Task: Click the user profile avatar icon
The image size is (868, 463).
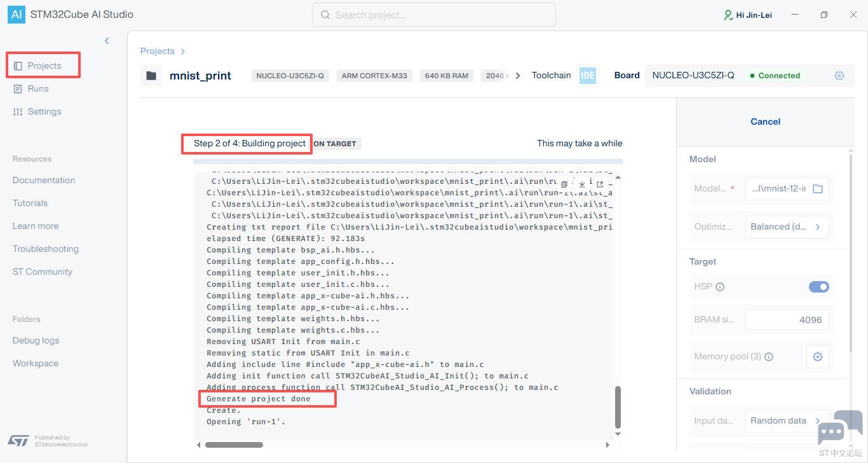Action: pos(728,15)
